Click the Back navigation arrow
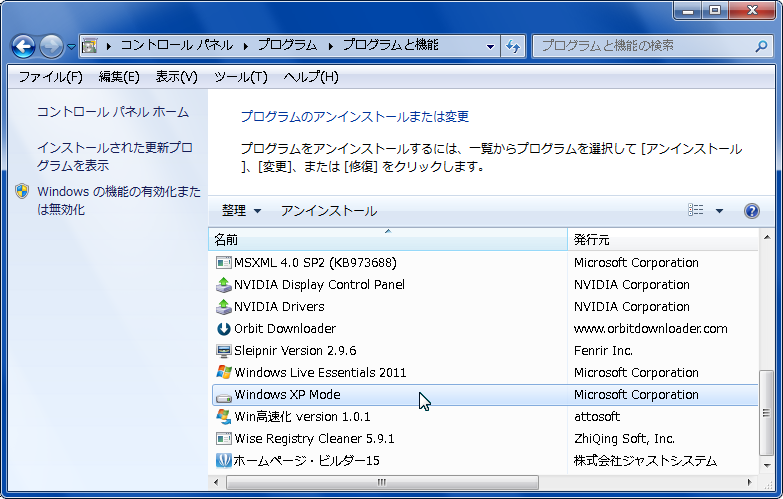 (x=23, y=46)
